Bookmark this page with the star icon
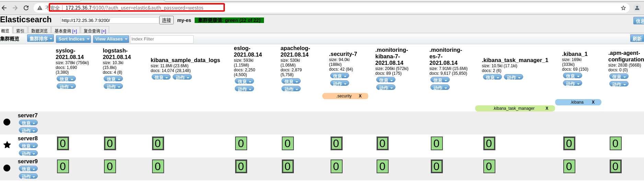The image size is (644, 189). (x=623, y=8)
